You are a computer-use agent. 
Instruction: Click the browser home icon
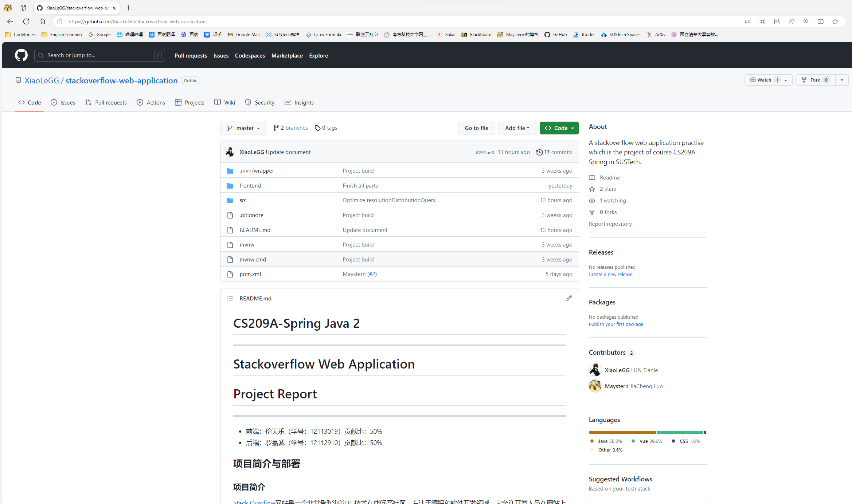click(x=42, y=21)
